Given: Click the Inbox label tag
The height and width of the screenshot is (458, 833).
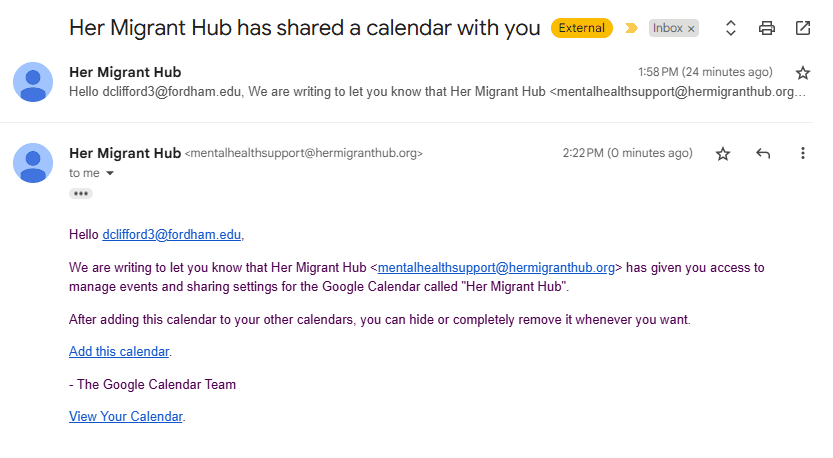Looking at the screenshot, I should pyautogui.click(x=666, y=29).
